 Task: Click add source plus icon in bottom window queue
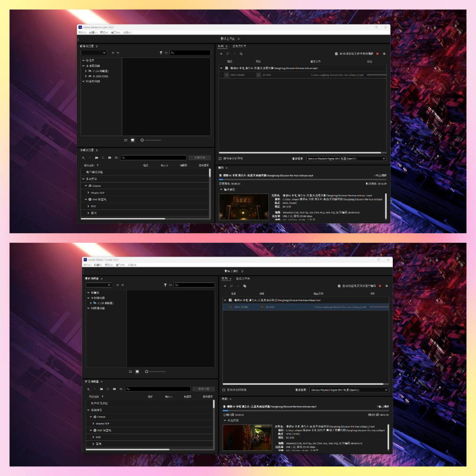pyautogui.click(x=225, y=286)
